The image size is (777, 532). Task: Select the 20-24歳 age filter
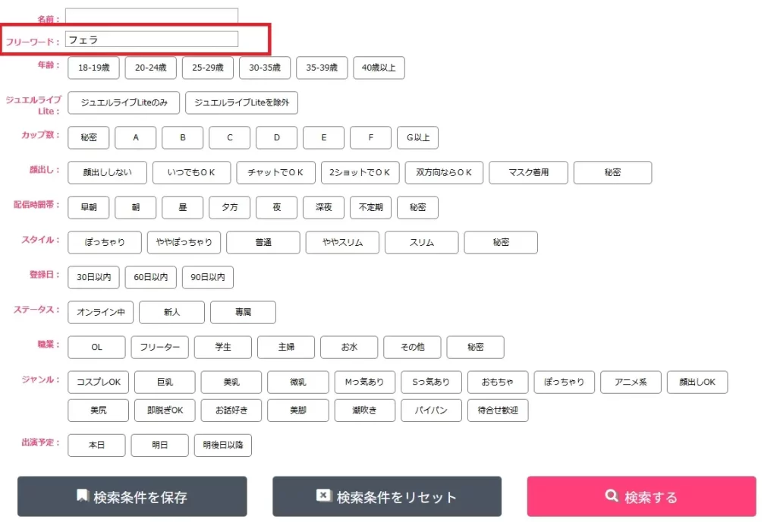tap(151, 68)
